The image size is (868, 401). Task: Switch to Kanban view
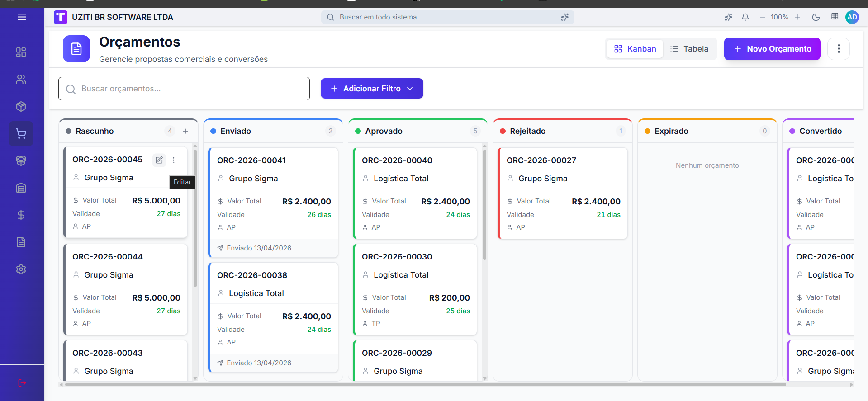pos(635,49)
